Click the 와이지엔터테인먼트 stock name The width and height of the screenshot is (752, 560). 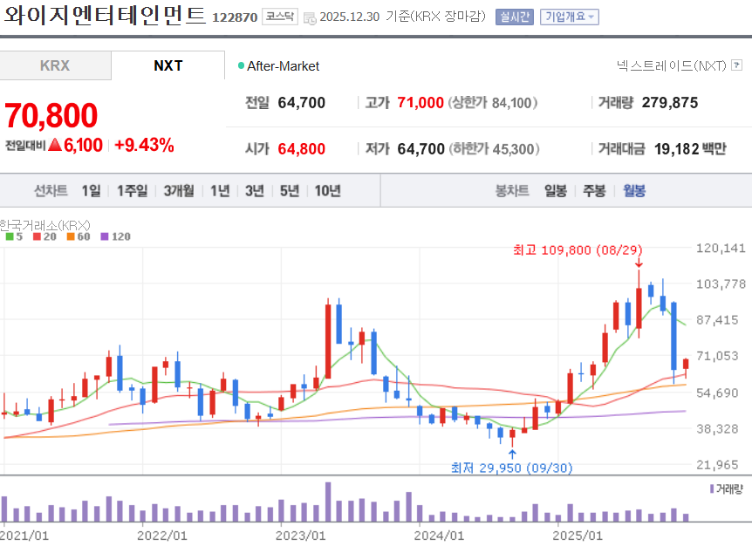(x=105, y=16)
